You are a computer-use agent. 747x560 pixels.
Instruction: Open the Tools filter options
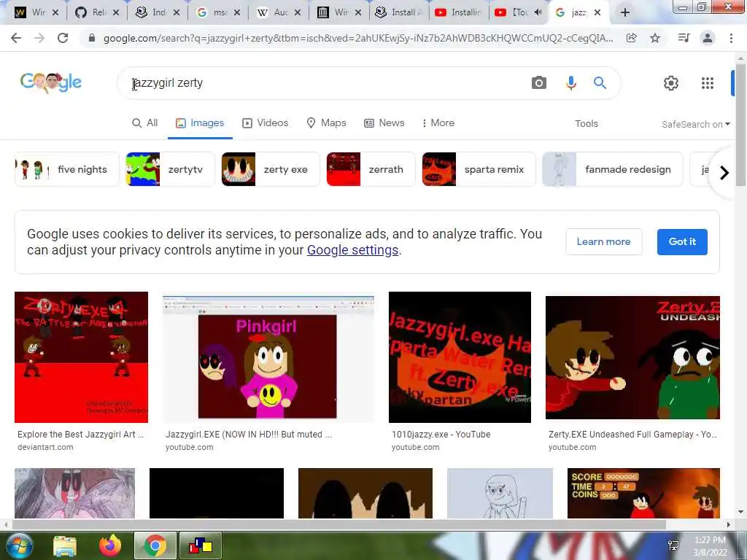coord(586,124)
